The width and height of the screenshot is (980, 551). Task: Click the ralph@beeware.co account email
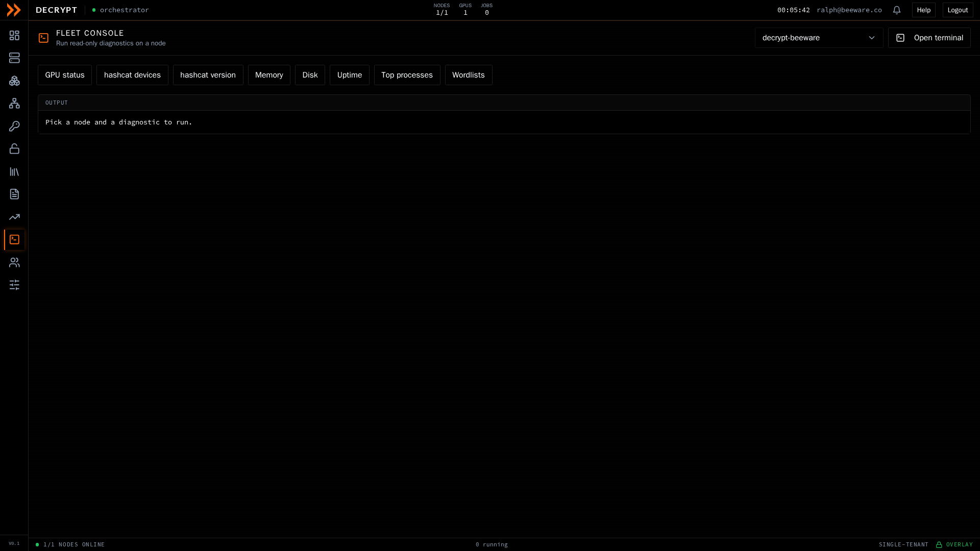tap(849, 10)
